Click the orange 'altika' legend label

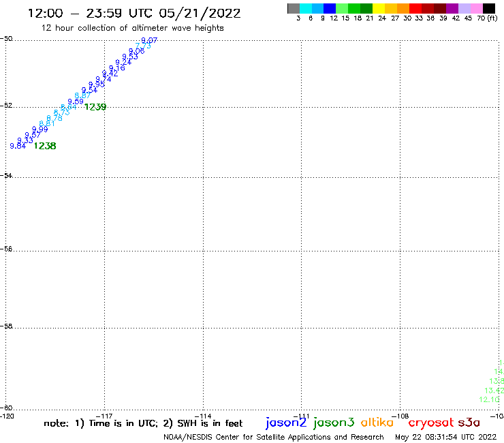(377, 423)
